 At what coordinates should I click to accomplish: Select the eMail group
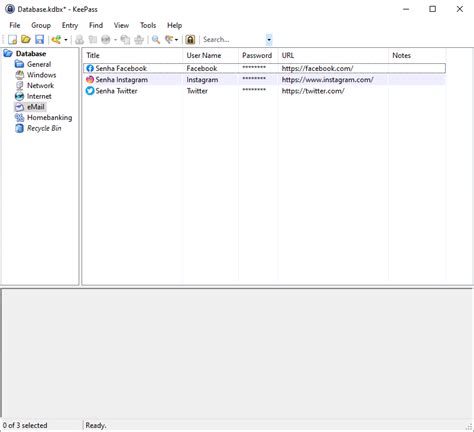pyautogui.click(x=36, y=107)
